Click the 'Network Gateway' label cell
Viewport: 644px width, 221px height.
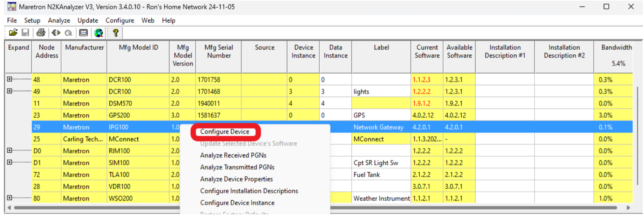point(381,127)
